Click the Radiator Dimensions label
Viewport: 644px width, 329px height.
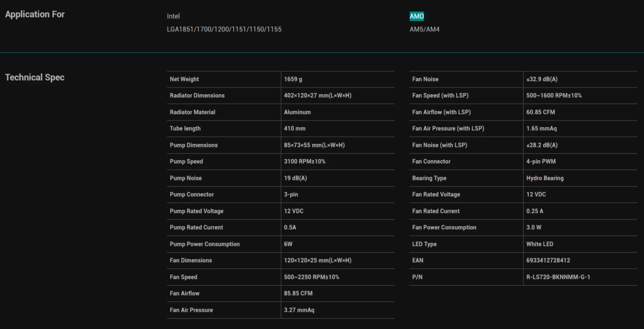point(197,96)
